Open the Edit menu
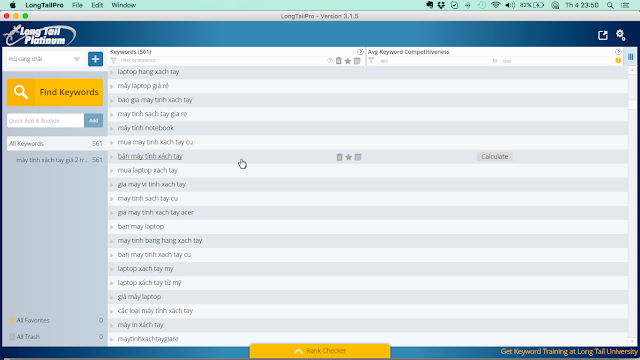640x360 pixels. point(97,5)
